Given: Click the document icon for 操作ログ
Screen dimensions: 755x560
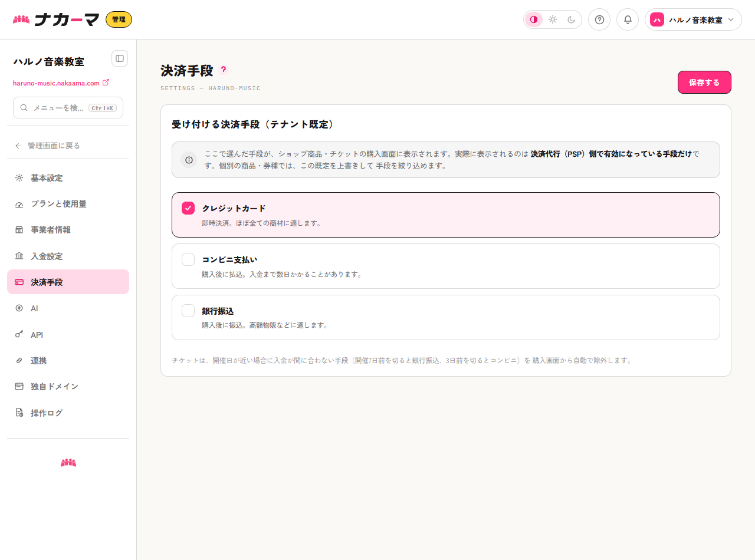Looking at the screenshot, I should coord(19,413).
